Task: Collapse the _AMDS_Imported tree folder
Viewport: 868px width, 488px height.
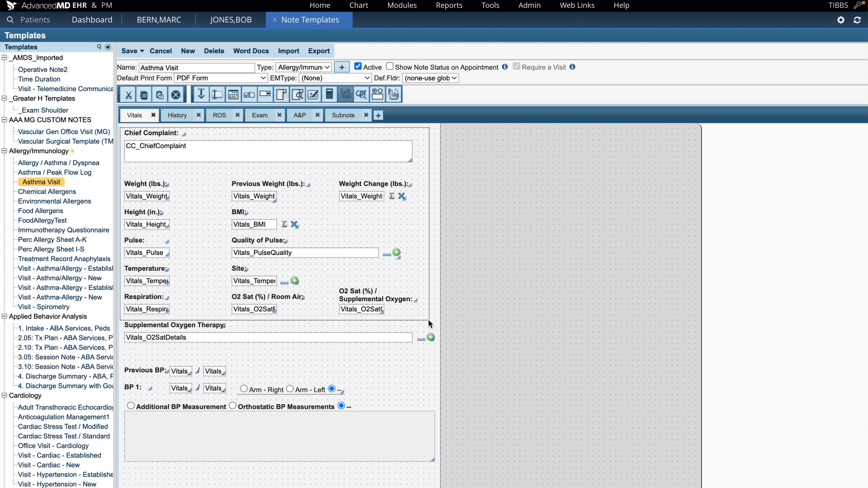Action: click(x=4, y=58)
